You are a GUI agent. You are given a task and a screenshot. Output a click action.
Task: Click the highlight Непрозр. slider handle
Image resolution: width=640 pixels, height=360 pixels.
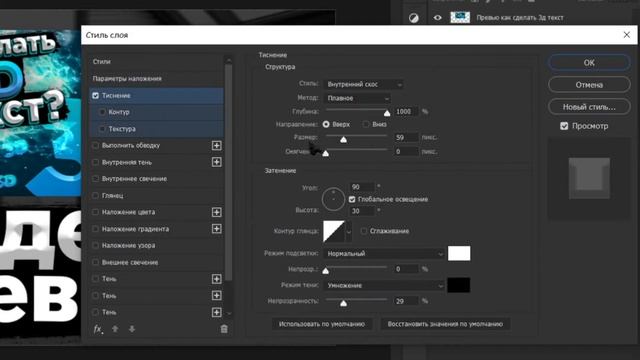coord(326,271)
